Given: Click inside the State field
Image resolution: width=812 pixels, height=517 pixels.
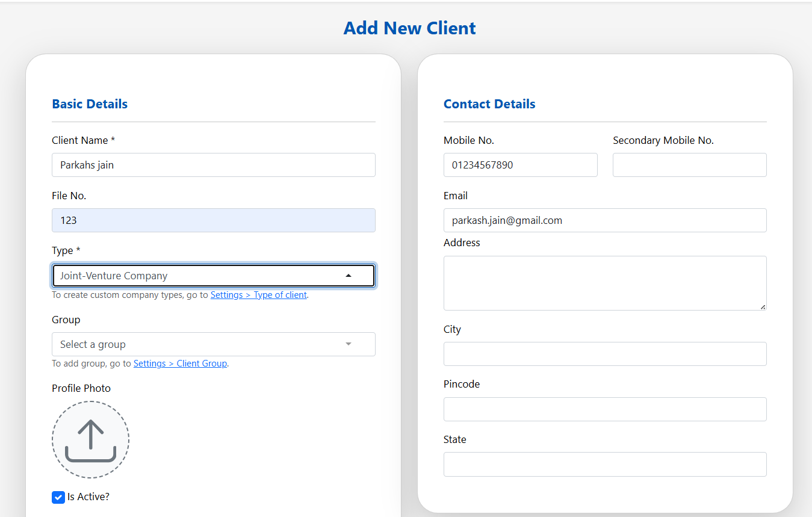Looking at the screenshot, I should click(605, 463).
